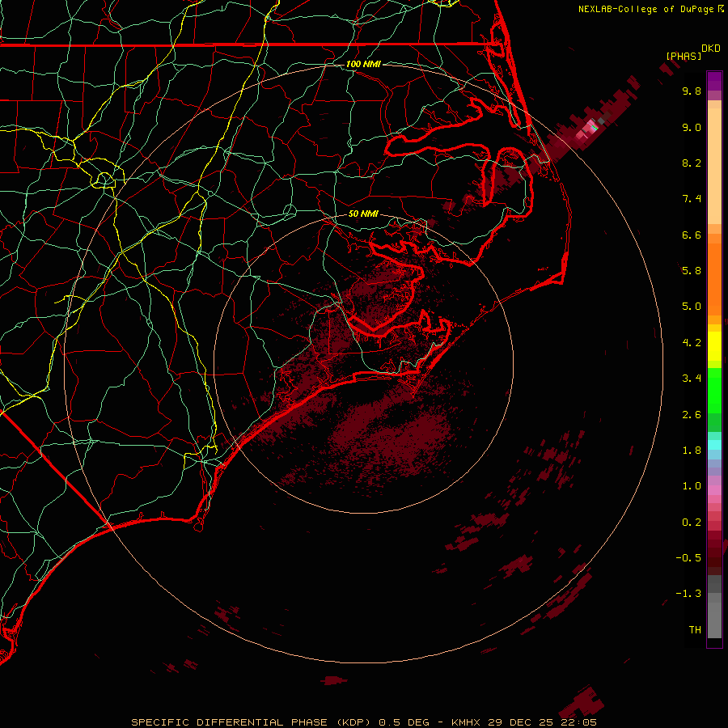
Task: Click the [PHAS] units label
Action: click(684, 56)
